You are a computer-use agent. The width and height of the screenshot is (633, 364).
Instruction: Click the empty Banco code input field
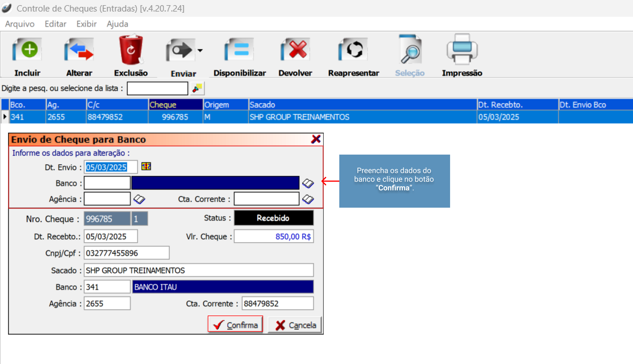point(107,183)
